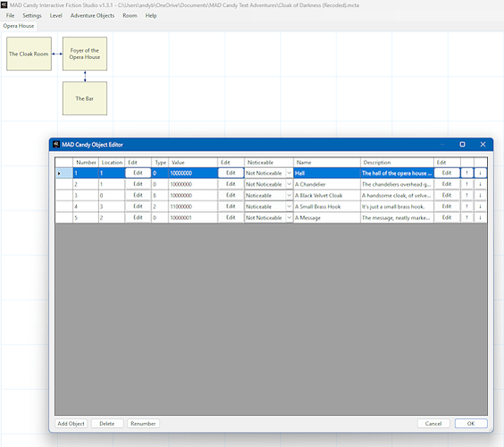Move A Message row up with arrow

point(466,218)
